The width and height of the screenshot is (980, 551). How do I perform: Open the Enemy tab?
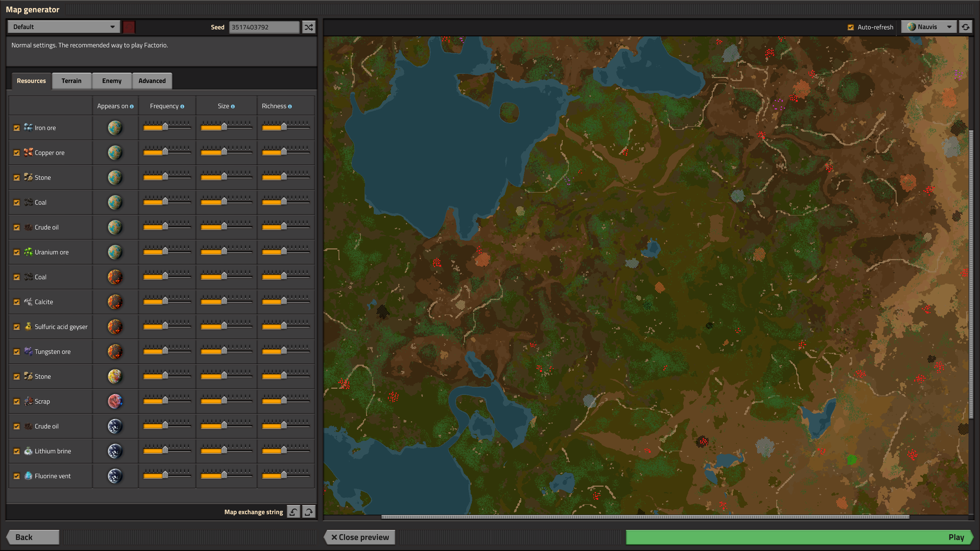pos(112,81)
